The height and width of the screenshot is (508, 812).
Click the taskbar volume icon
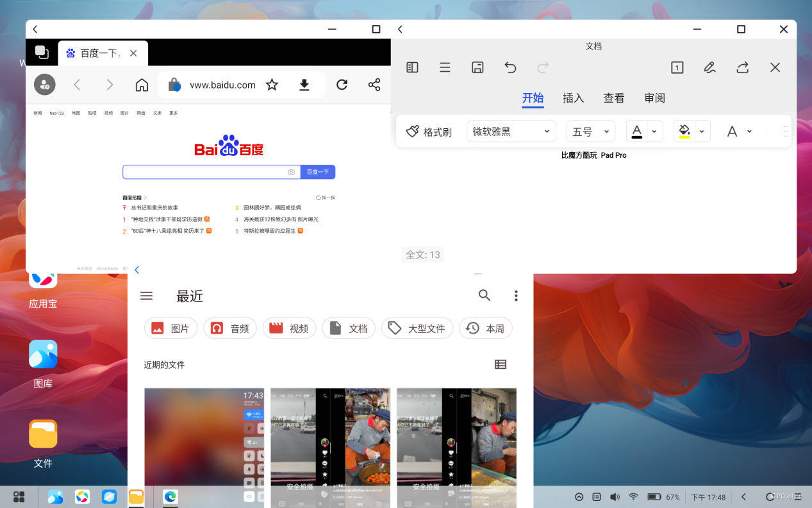[615, 497]
